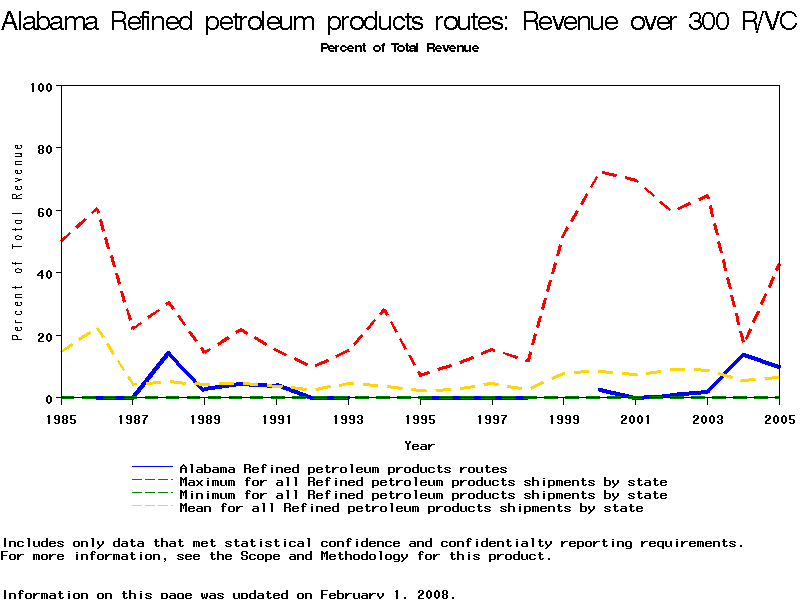This screenshot has height=600, width=800.
Task: Click the blue line legend swatch
Action: (x=153, y=468)
